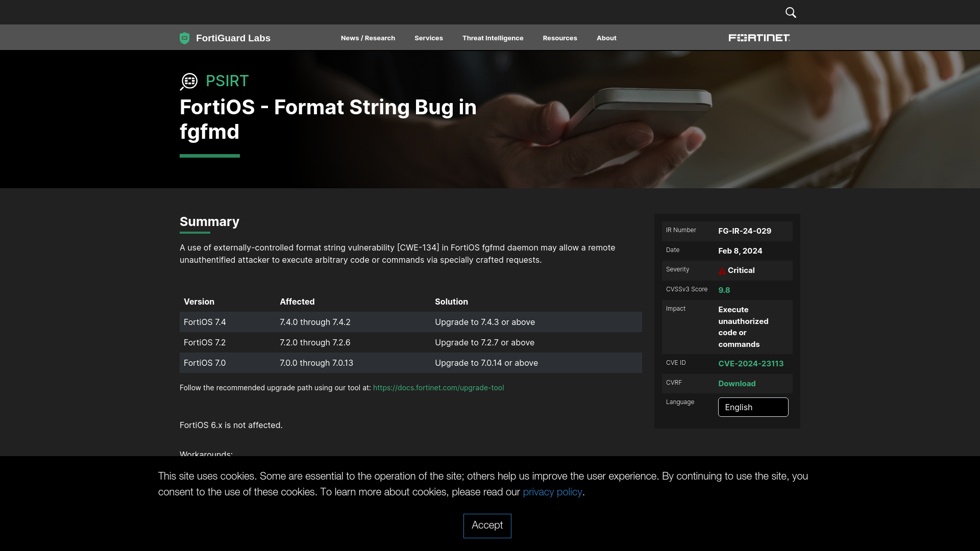The image size is (980, 551).
Task: Open the Resources menu
Action: pyautogui.click(x=560, y=38)
